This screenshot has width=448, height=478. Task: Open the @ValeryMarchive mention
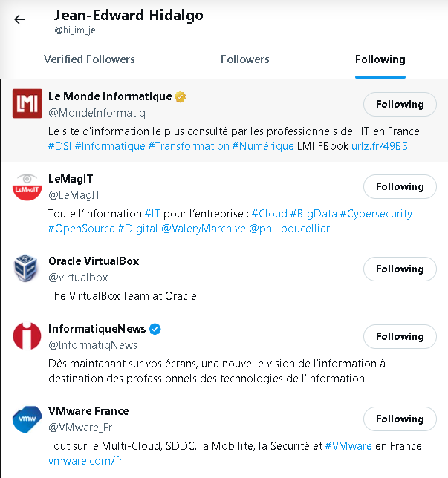204,229
